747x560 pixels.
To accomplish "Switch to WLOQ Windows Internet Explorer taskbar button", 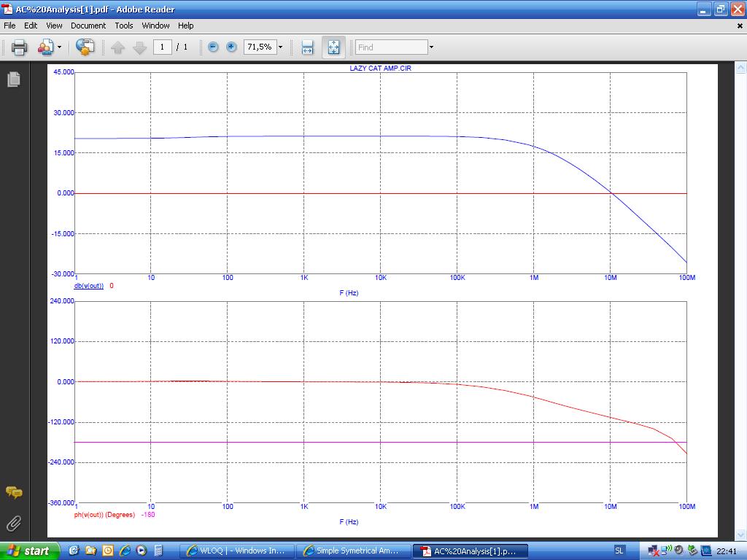I will coord(237,551).
